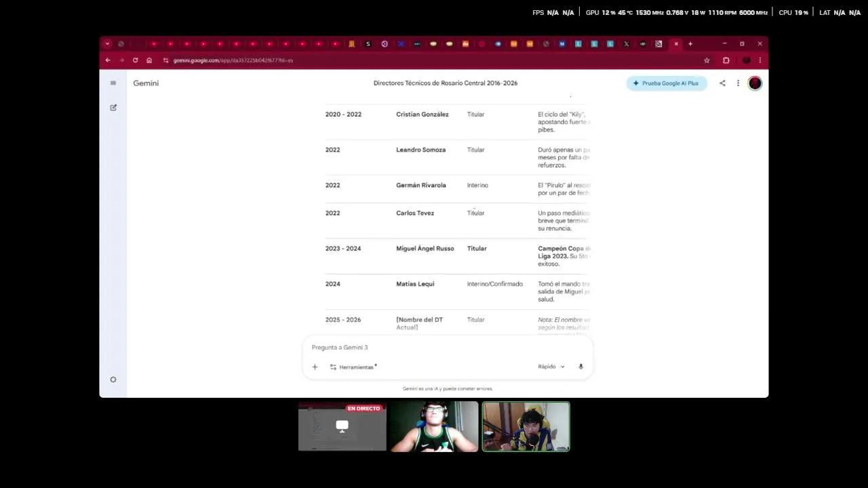Open Gemini settings gear icon
Viewport: 868px width, 488px height.
(113, 380)
